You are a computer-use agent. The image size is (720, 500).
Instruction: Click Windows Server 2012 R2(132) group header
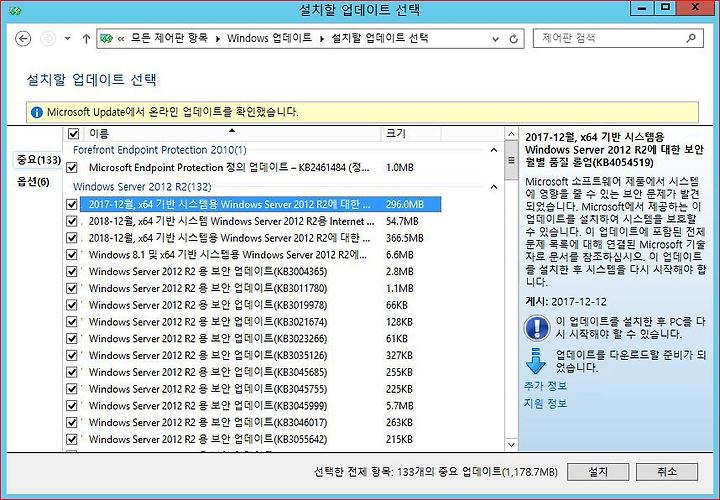142,187
